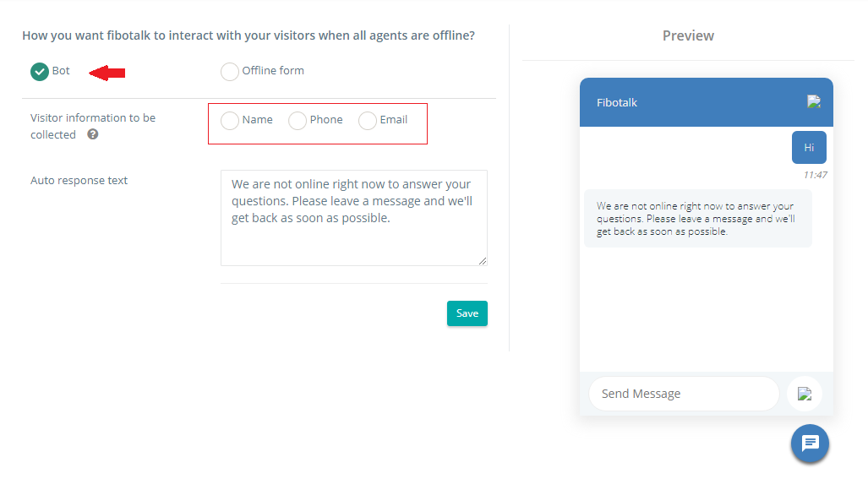The width and height of the screenshot is (868, 479).
Task: Enable Email visitor information
Action: (x=368, y=120)
